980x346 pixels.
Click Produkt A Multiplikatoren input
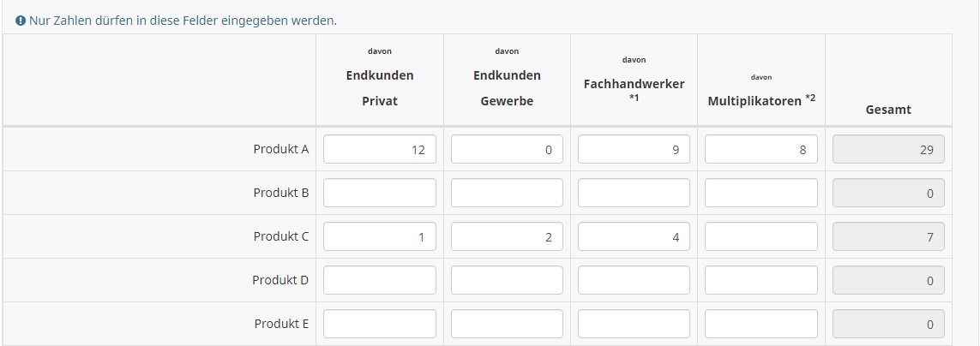pos(761,149)
